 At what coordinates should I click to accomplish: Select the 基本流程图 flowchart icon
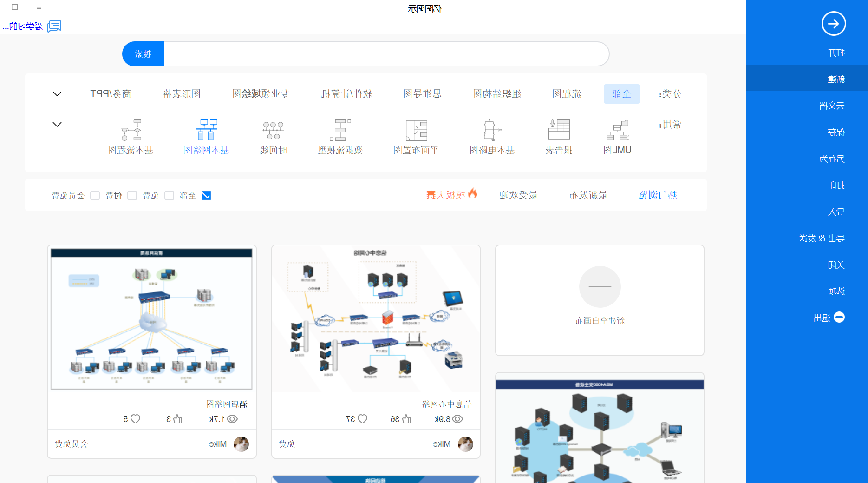[x=131, y=130]
